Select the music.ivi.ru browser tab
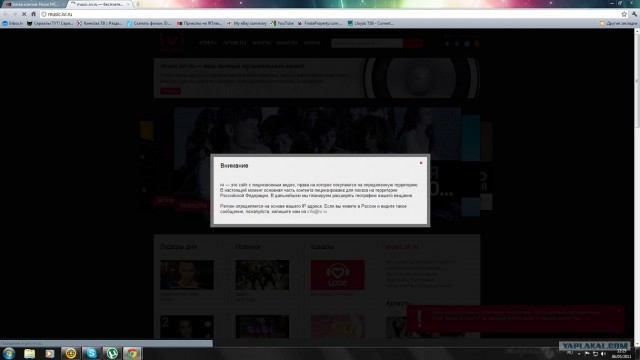The width and height of the screenshot is (640, 360). 99,4
